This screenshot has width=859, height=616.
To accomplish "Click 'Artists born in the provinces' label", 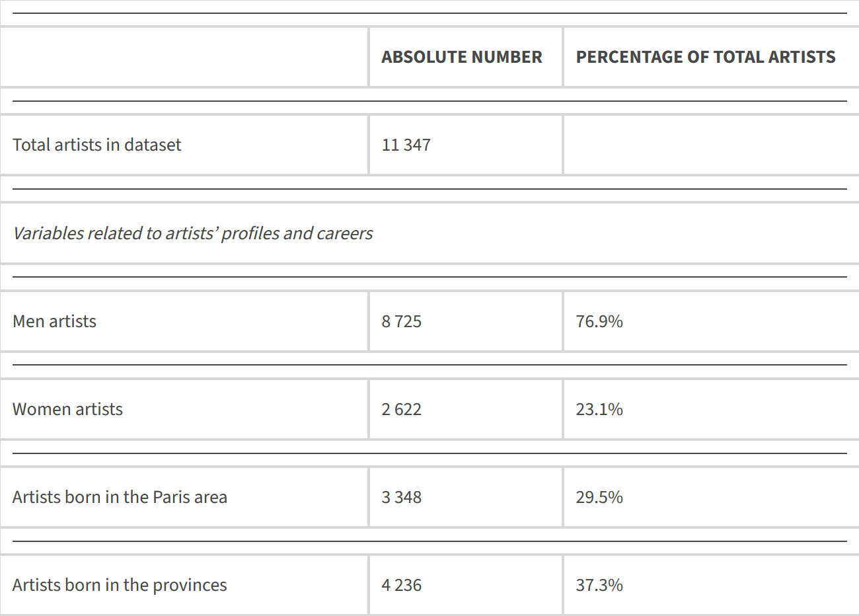I will click(x=120, y=585).
